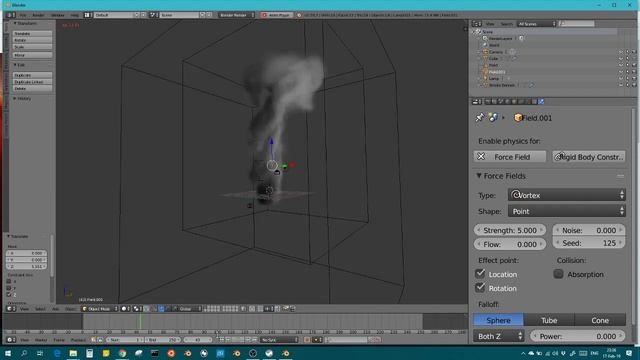Click Duplicate in the tool shelf
640x360 pixels.
coord(32,75)
